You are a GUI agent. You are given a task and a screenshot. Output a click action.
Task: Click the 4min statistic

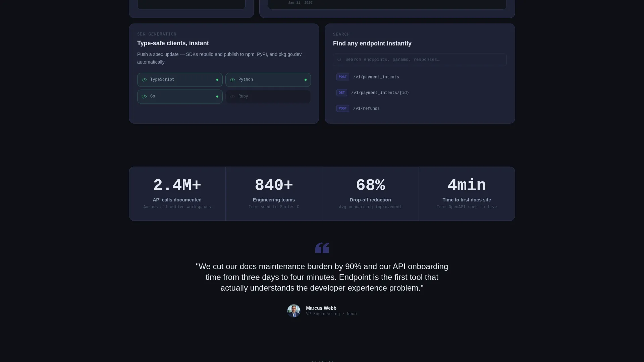(x=467, y=185)
